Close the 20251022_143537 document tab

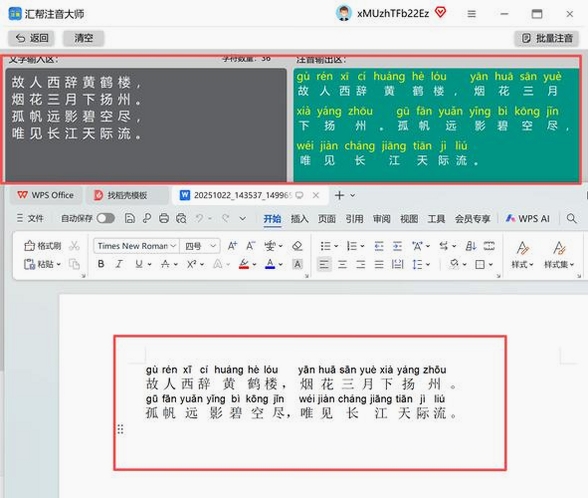click(x=316, y=195)
